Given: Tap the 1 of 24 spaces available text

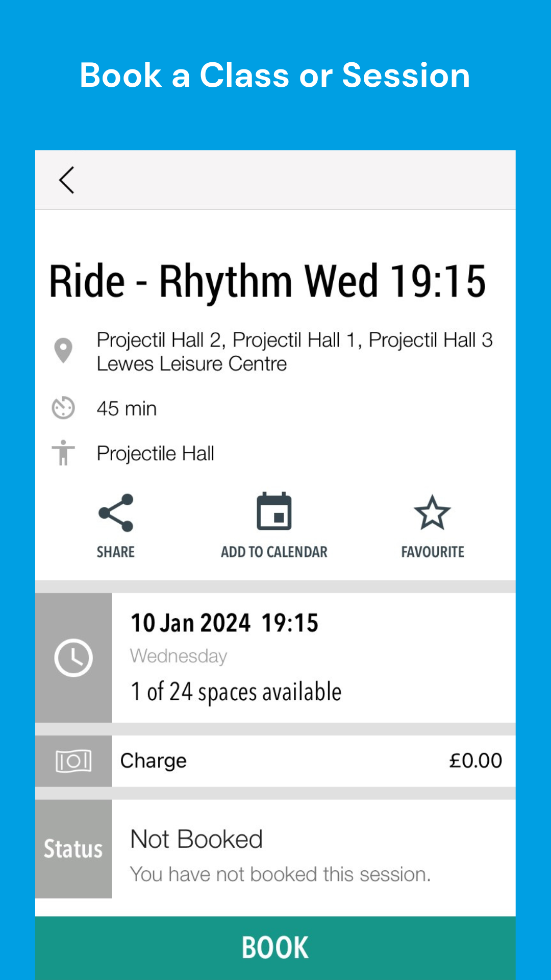Looking at the screenshot, I should [x=236, y=692].
